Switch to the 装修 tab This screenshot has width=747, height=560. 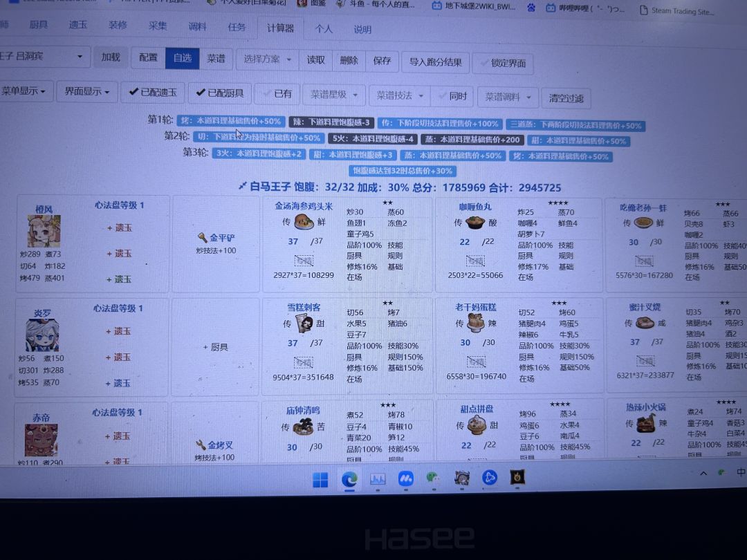[x=117, y=26]
